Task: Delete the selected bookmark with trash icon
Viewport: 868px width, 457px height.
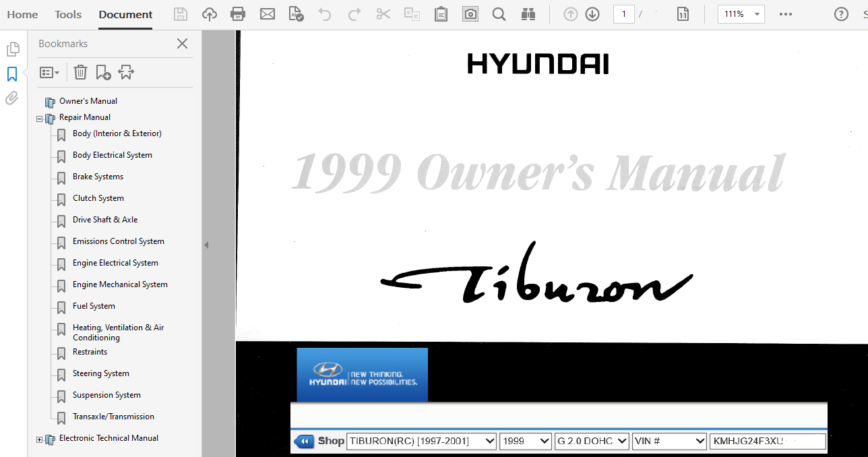Action: point(80,72)
